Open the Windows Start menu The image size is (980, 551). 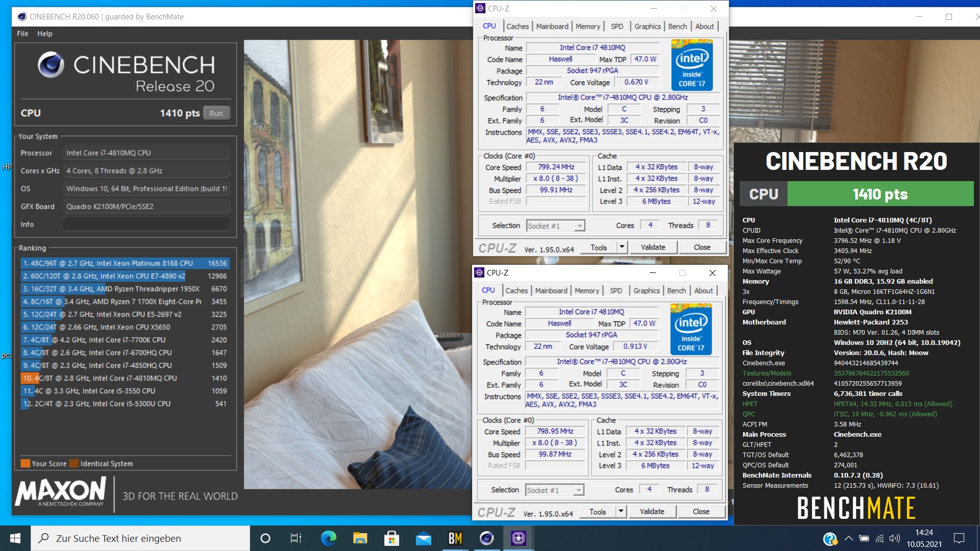click(15, 538)
